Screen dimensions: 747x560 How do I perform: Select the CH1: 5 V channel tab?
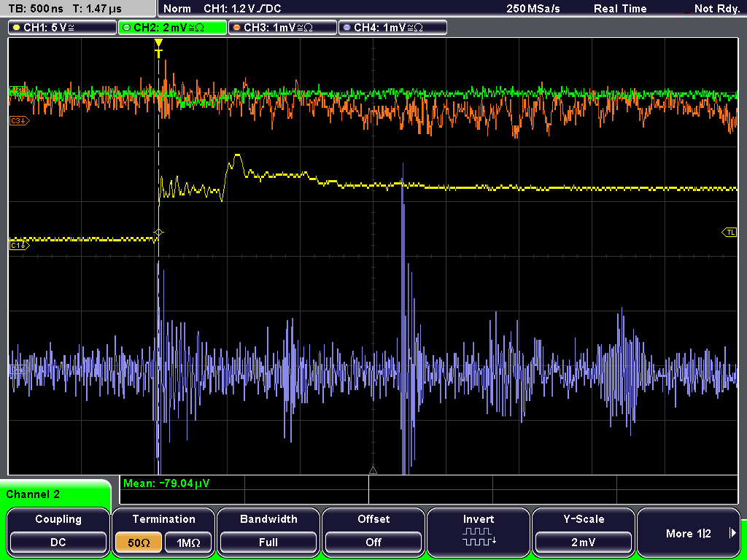click(63, 28)
